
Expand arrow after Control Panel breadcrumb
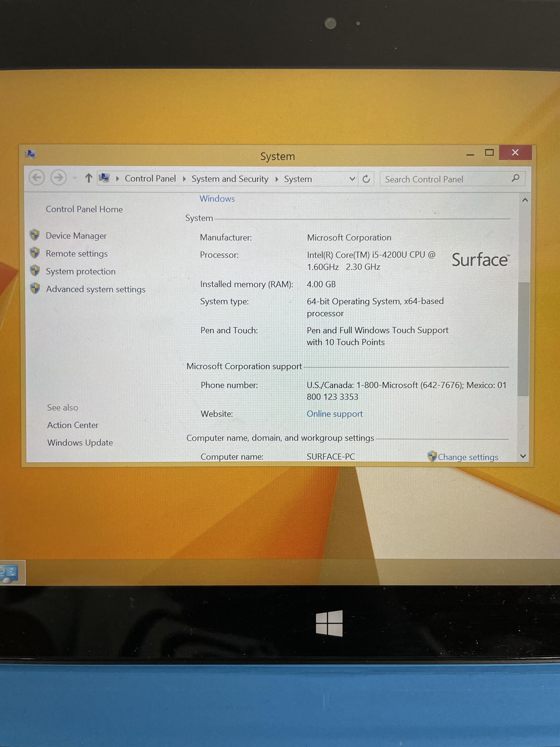pyautogui.click(x=184, y=179)
